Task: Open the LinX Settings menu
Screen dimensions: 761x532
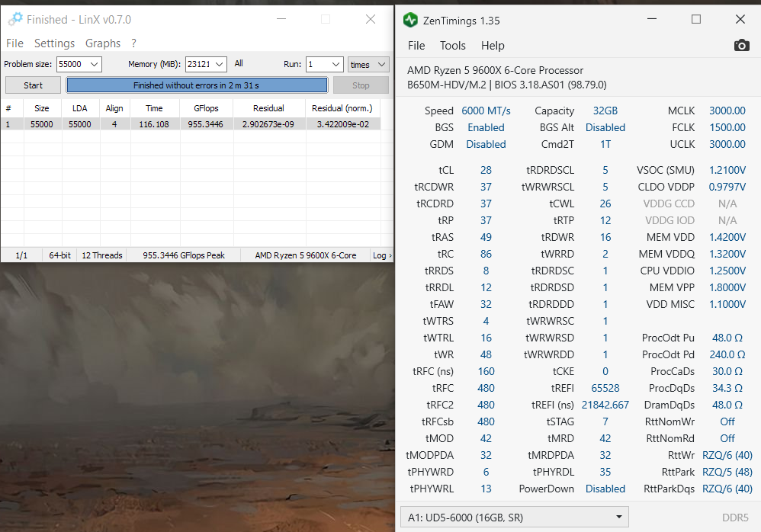Action: tap(54, 43)
